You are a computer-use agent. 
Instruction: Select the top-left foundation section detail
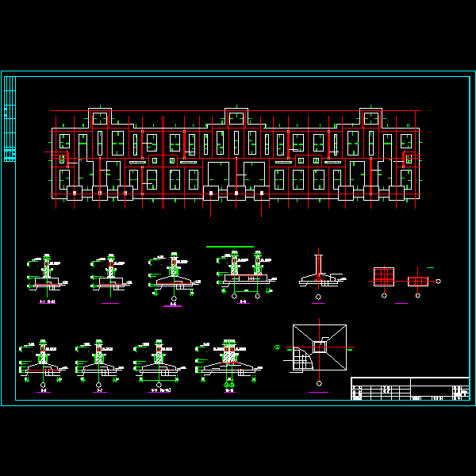click(47, 274)
